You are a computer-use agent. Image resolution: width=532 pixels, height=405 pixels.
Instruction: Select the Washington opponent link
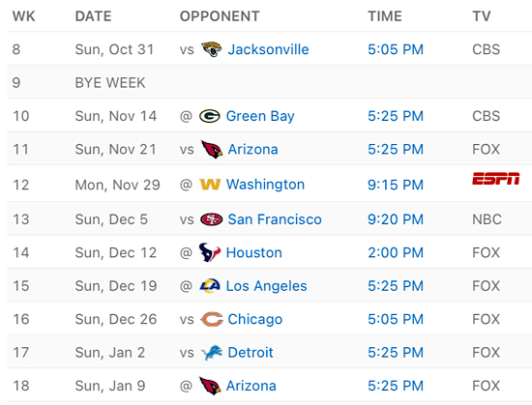(x=265, y=185)
